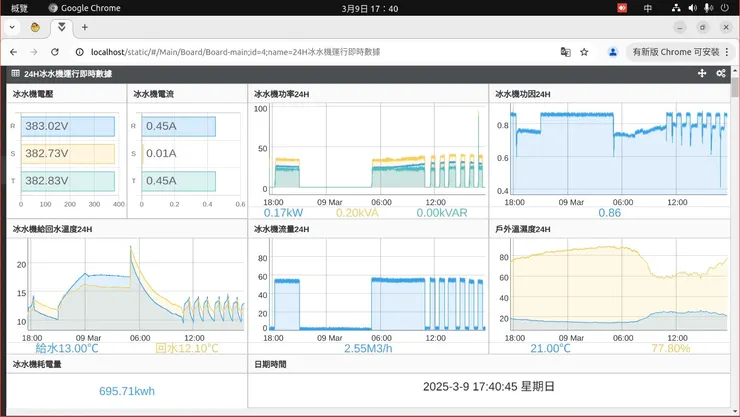
Task: Click the move/fullscreen arrows icon in dashboard header
Action: 702,73
